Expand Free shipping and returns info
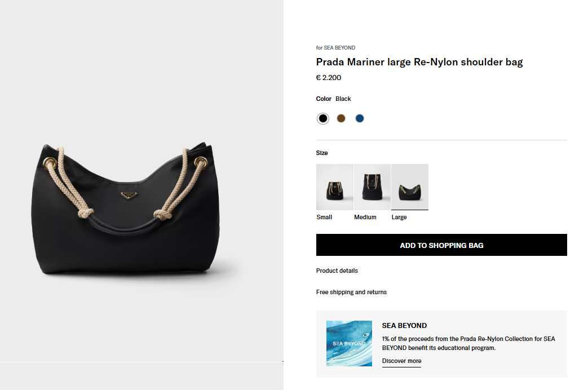The height and width of the screenshot is (390, 588). pos(351,292)
